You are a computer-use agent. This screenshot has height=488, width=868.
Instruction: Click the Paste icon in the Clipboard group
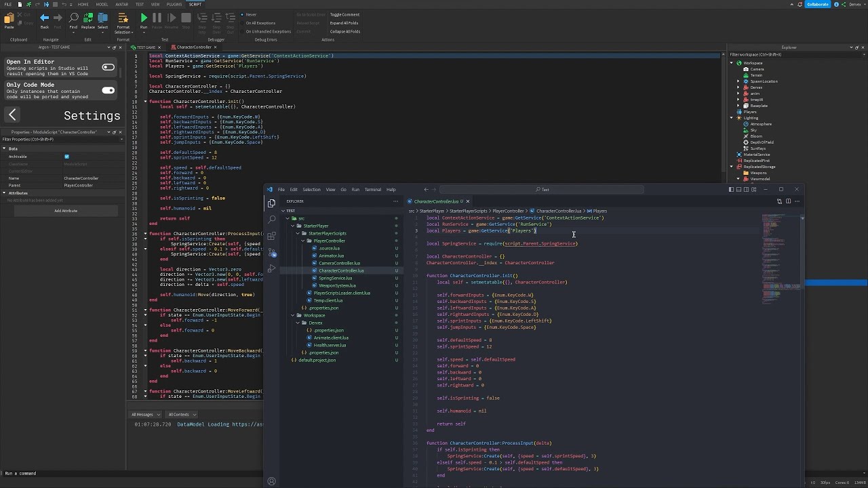[x=9, y=19]
